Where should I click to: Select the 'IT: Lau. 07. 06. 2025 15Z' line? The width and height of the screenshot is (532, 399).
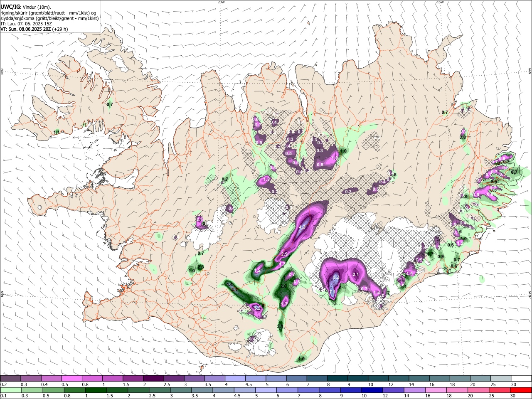26,24
